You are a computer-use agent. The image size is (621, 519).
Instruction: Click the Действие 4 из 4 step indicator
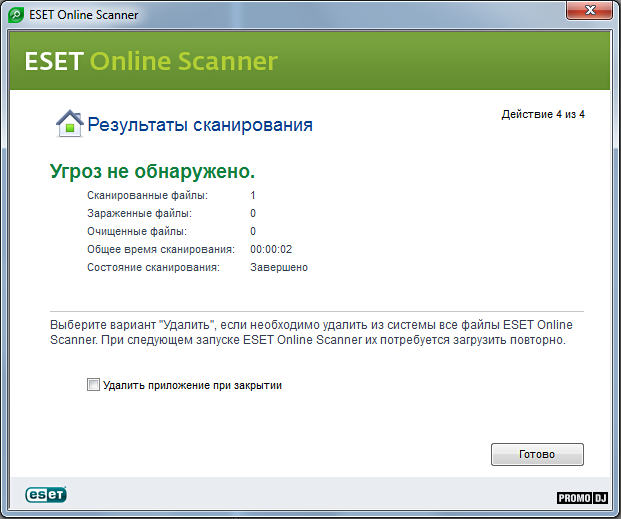pyautogui.click(x=543, y=115)
